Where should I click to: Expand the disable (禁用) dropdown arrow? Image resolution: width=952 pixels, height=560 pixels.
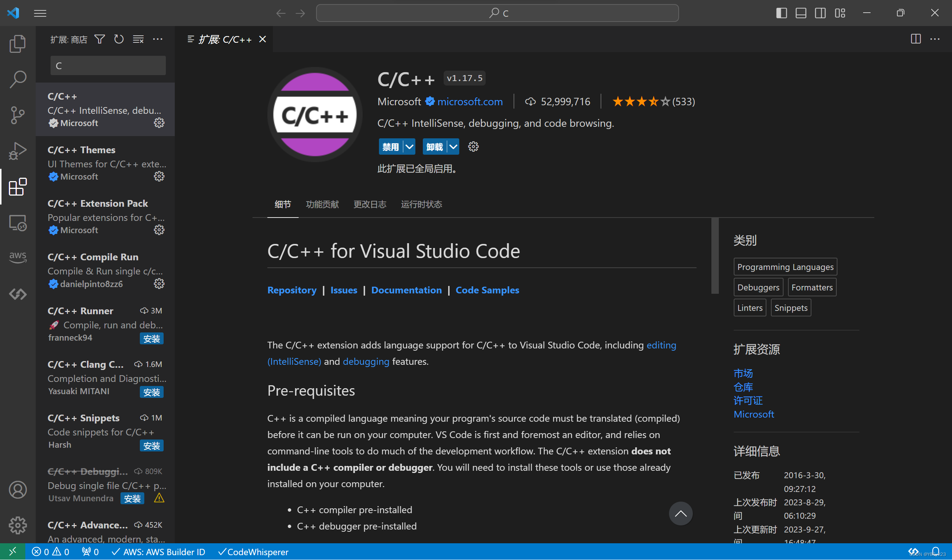pos(409,147)
